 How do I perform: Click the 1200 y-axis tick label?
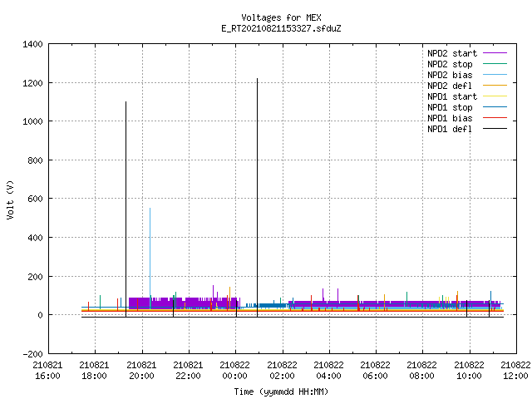tap(32, 83)
